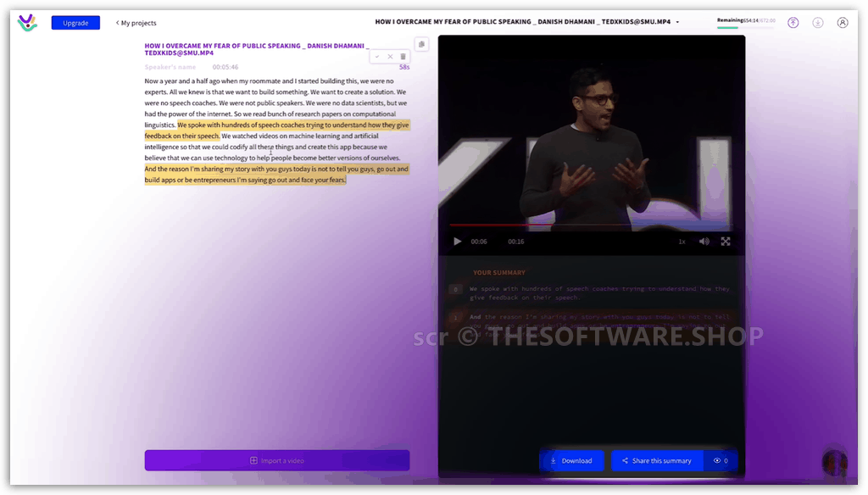Open the project title dropdown arrow
Viewport: 868px width, 495px height.
tap(677, 22)
